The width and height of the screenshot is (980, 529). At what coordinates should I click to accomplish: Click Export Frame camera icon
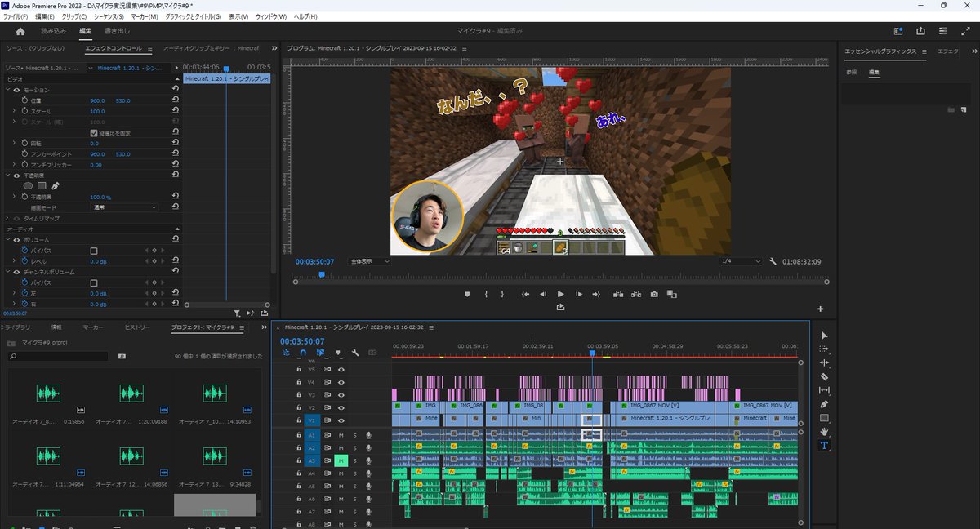(x=654, y=294)
